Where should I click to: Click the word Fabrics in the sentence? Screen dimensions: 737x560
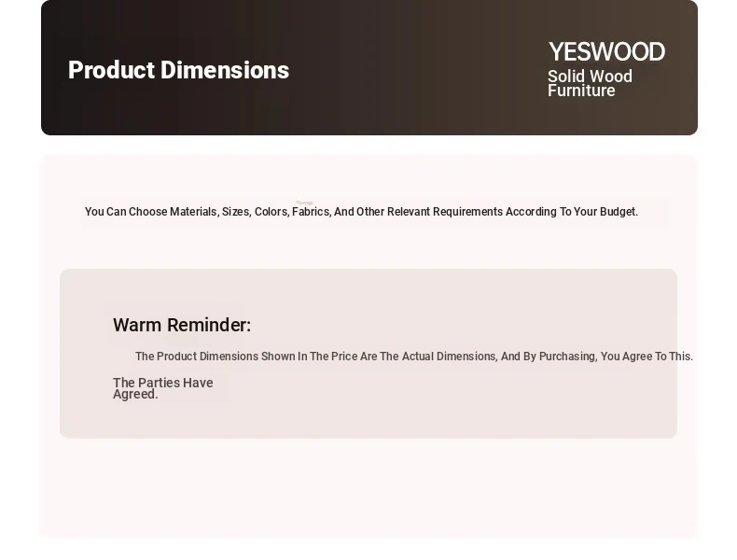click(x=311, y=212)
